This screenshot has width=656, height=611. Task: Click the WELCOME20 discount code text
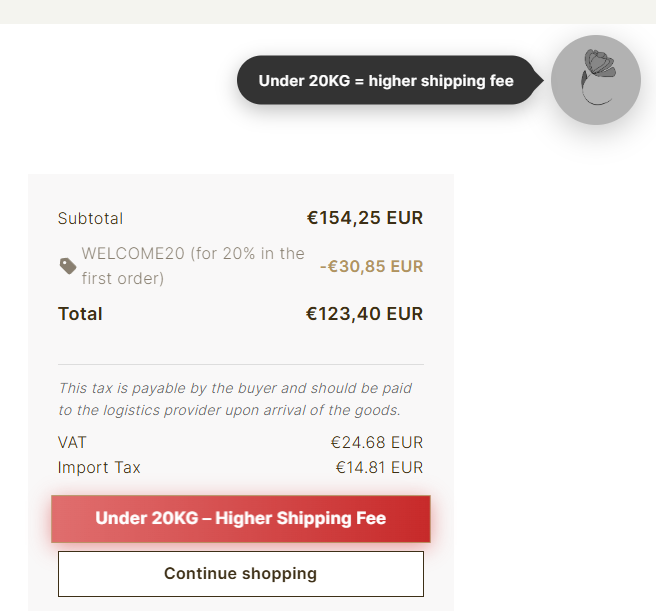tap(132, 254)
